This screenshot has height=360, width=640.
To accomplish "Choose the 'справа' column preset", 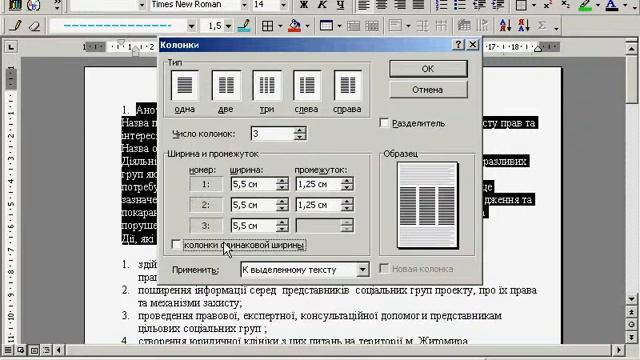I will tap(348, 85).
